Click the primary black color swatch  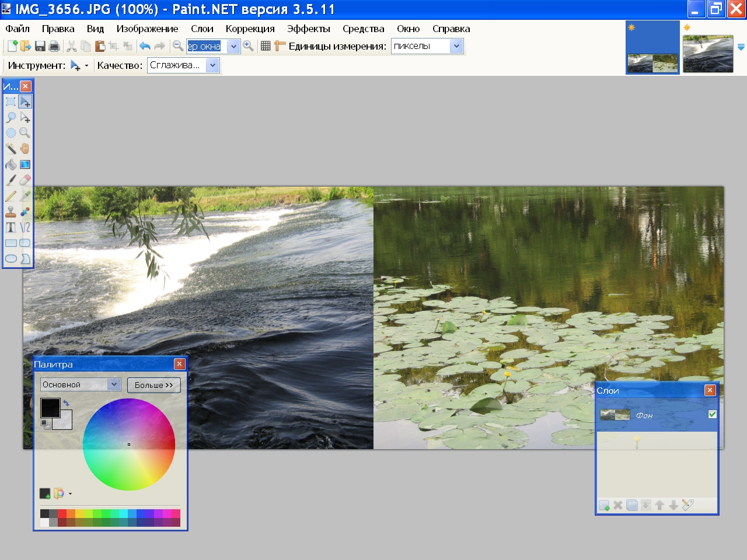coord(50,408)
